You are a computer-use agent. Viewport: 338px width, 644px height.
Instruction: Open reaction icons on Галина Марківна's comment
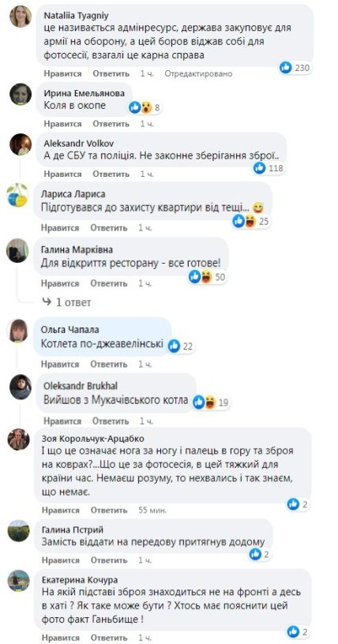tap(208, 277)
